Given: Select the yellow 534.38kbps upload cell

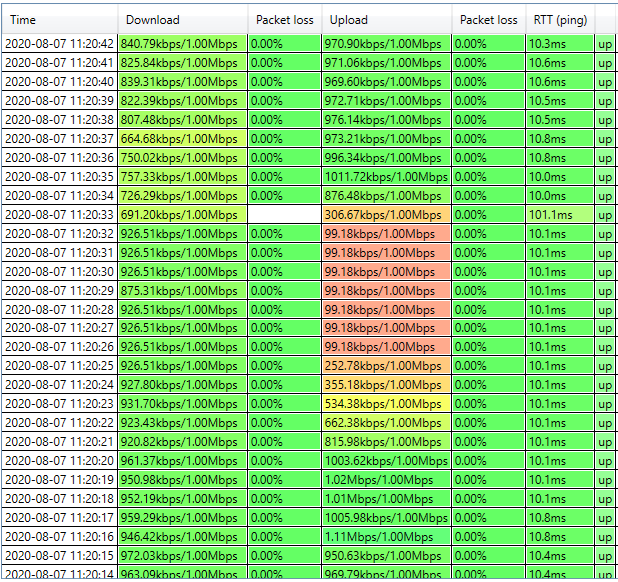Looking at the screenshot, I should [385, 404].
